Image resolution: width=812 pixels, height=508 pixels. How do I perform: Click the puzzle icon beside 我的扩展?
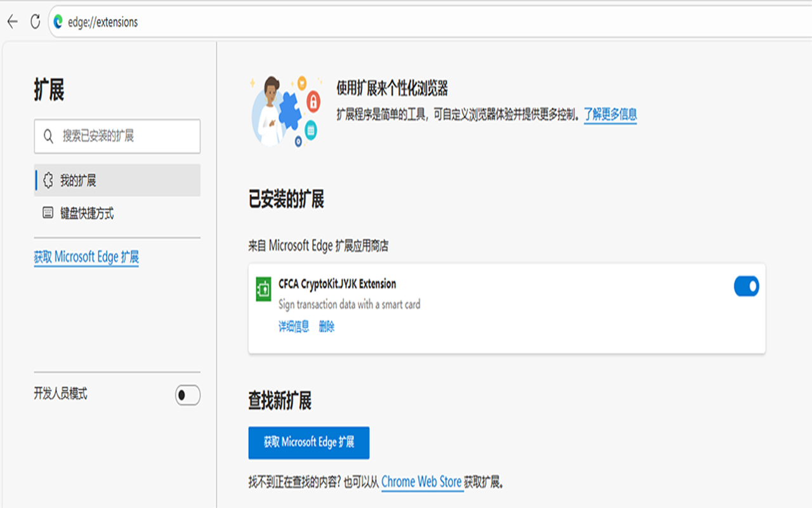pos(48,180)
